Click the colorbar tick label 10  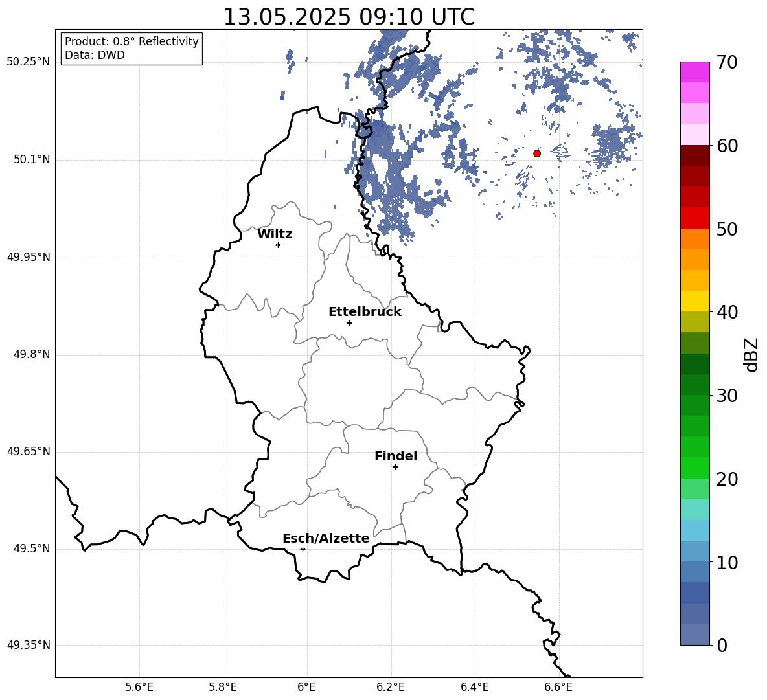(x=727, y=562)
